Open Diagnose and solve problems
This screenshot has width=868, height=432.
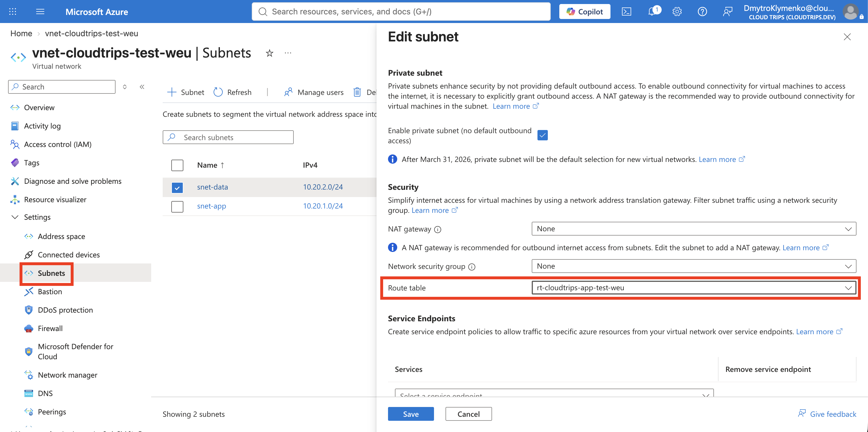pyautogui.click(x=73, y=181)
